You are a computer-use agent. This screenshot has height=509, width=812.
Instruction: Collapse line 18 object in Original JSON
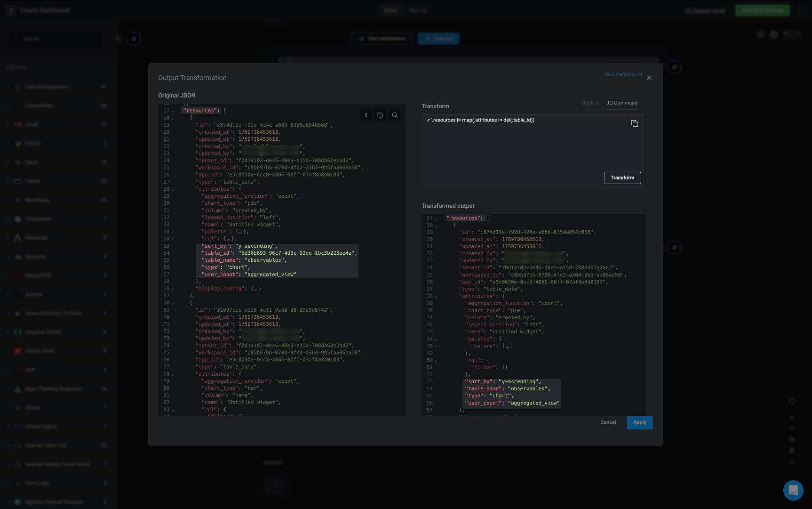tap(173, 118)
